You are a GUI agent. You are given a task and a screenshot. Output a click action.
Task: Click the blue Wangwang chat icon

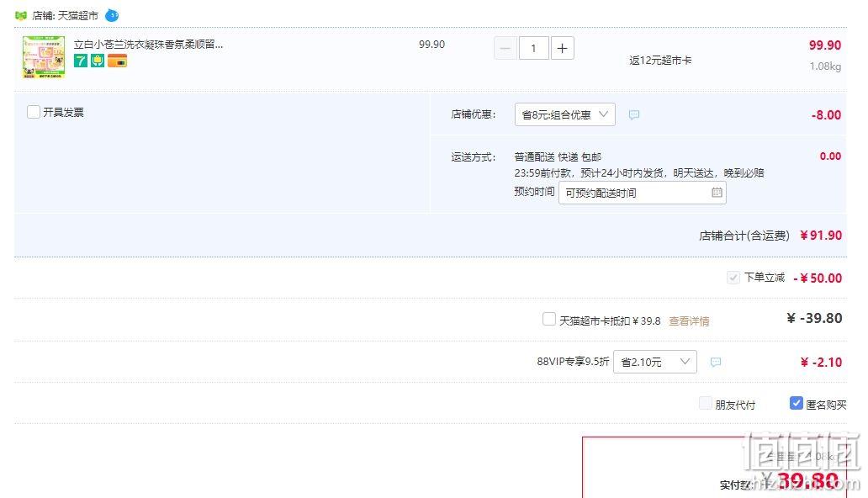pos(112,15)
